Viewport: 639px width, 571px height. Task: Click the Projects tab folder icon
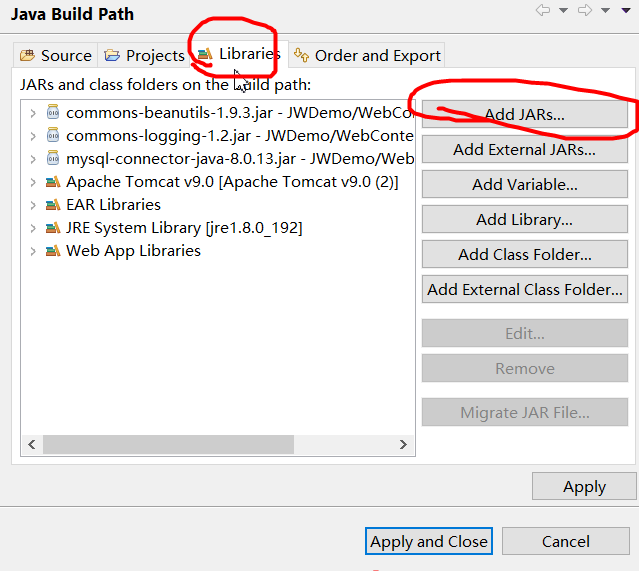click(x=112, y=55)
